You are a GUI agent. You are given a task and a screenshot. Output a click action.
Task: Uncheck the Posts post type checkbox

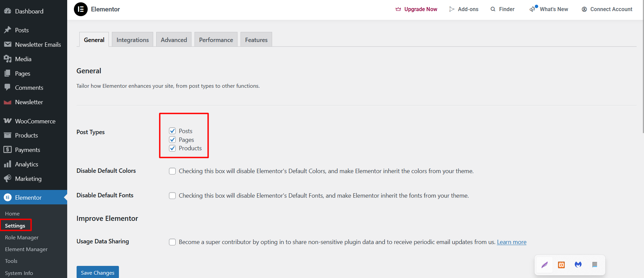coord(172,131)
